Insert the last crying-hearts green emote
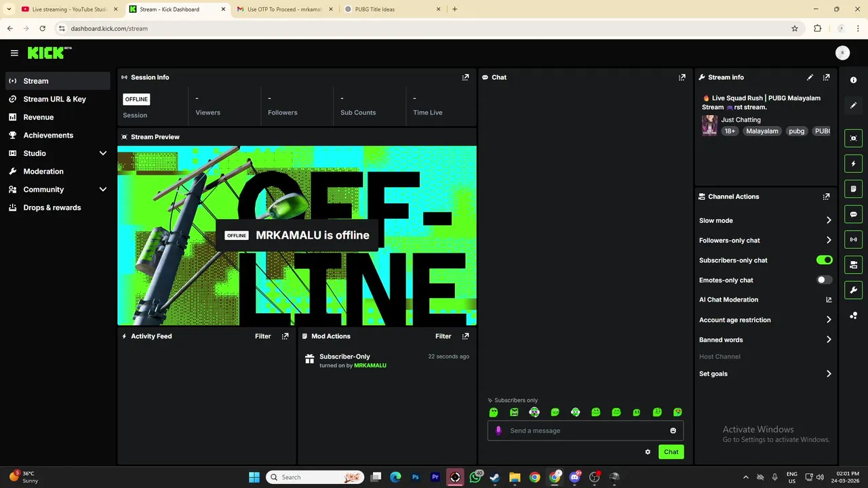The height and width of the screenshot is (488, 868). click(677, 412)
